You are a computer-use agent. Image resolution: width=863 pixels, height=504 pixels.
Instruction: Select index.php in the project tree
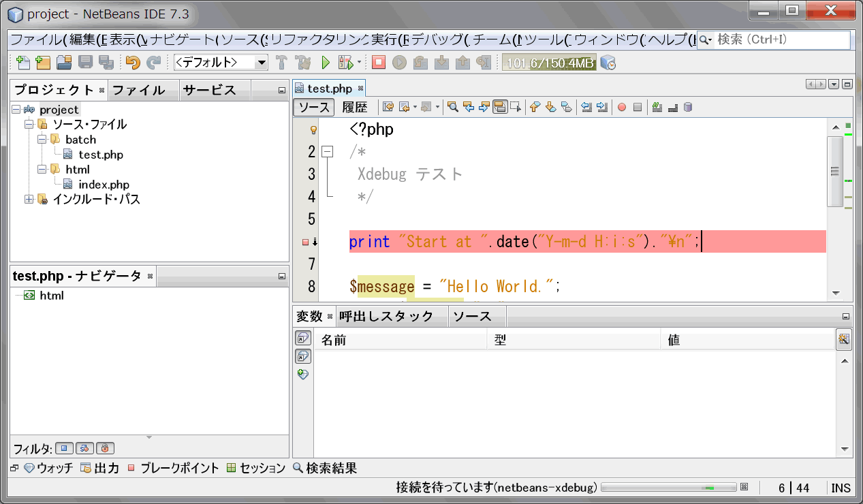pyautogui.click(x=104, y=185)
